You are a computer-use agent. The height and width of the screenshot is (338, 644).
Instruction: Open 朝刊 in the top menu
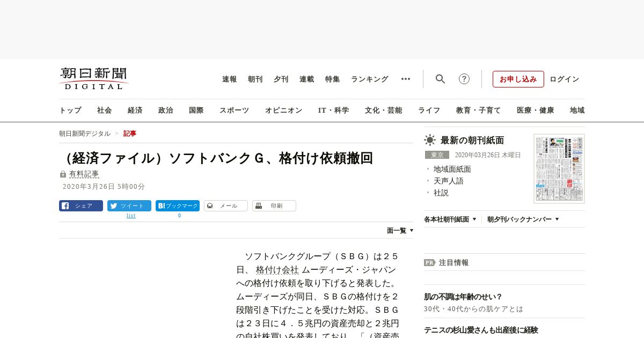[255, 79]
